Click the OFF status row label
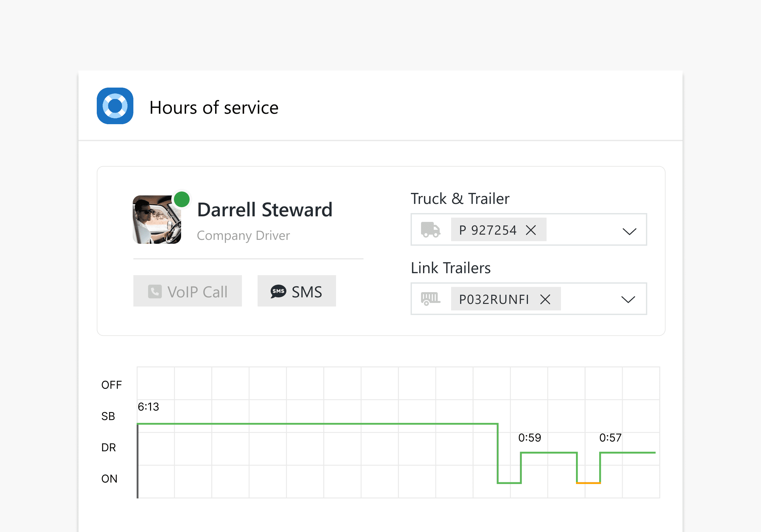Screen dimensions: 761x532 111,385
